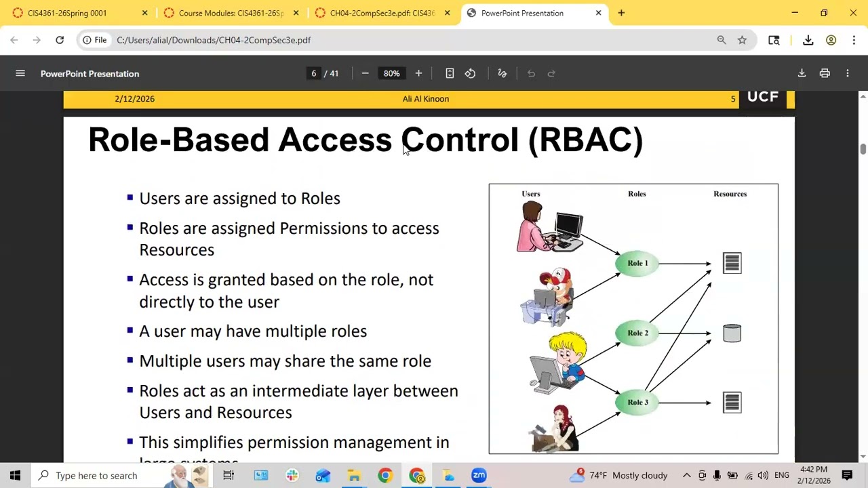
Task: Download the PDF file
Action: tap(802, 73)
